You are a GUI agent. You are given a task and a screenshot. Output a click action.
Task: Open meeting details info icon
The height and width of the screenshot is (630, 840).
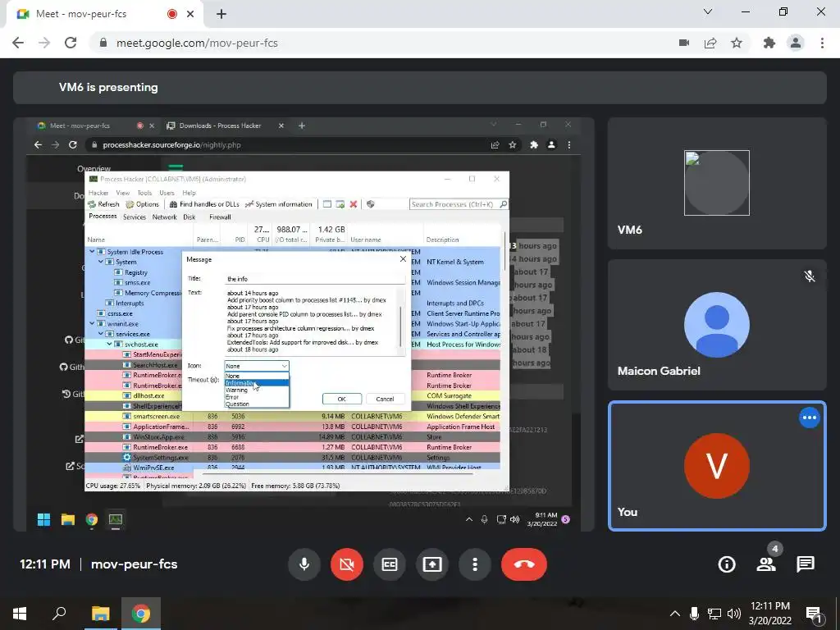tap(727, 564)
